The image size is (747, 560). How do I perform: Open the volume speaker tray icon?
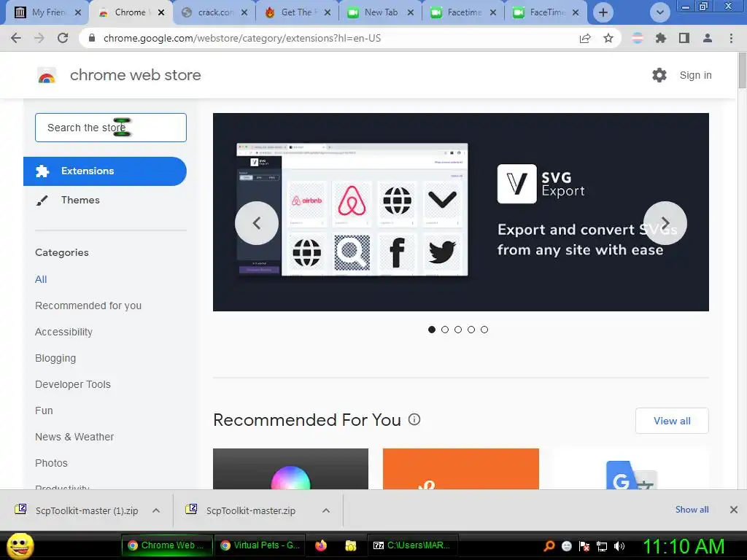[619, 545]
